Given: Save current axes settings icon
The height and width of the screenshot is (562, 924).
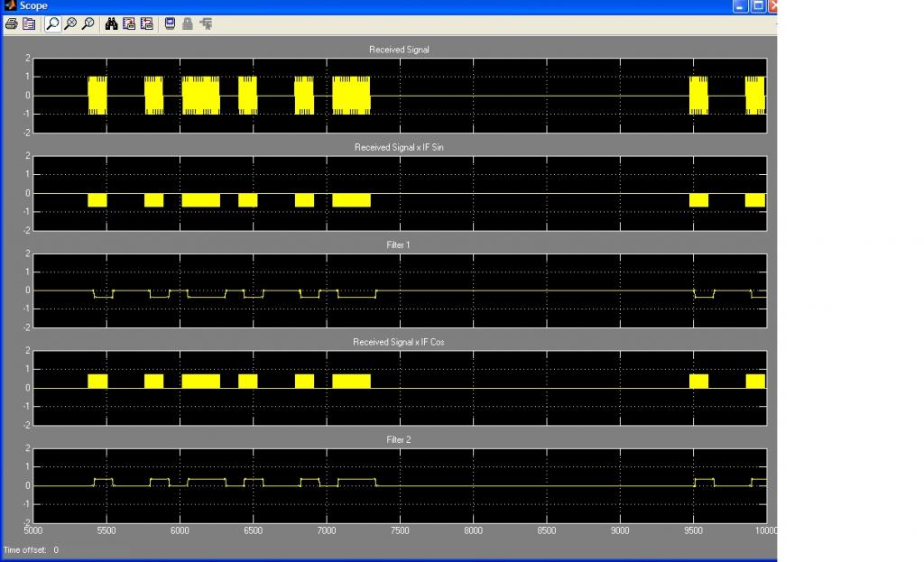Looking at the screenshot, I should coord(129,24).
